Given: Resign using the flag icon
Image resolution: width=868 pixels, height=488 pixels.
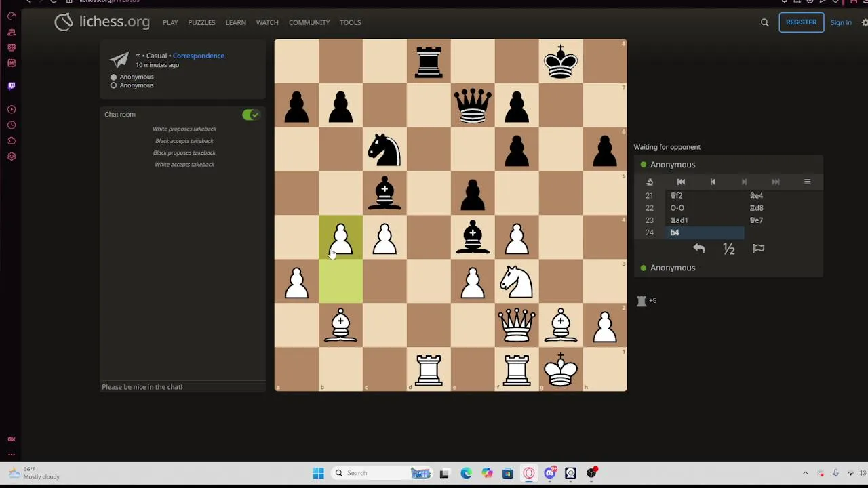Looking at the screenshot, I should click(x=759, y=249).
